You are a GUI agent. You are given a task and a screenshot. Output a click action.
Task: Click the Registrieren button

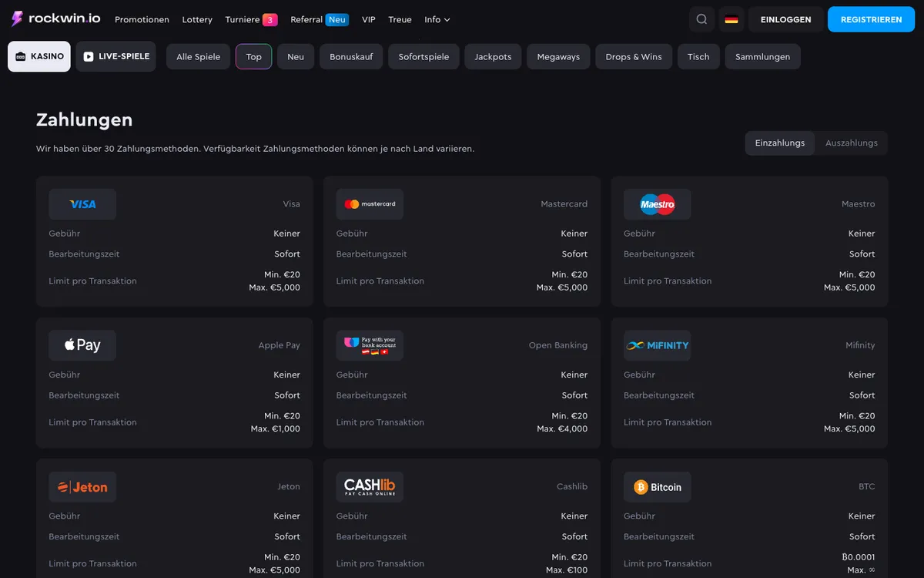pyautogui.click(x=871, y=19)
